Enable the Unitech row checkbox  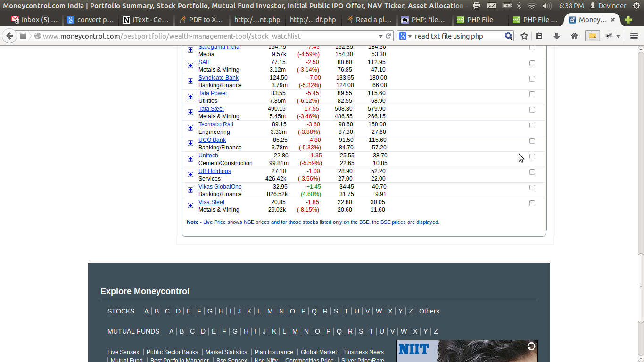point(532,156)
